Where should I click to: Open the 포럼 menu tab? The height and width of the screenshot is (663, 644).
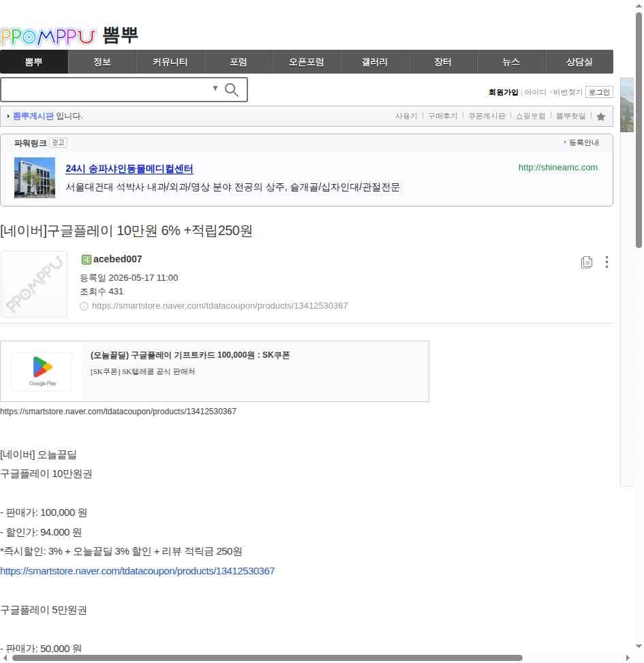[238, 62]
